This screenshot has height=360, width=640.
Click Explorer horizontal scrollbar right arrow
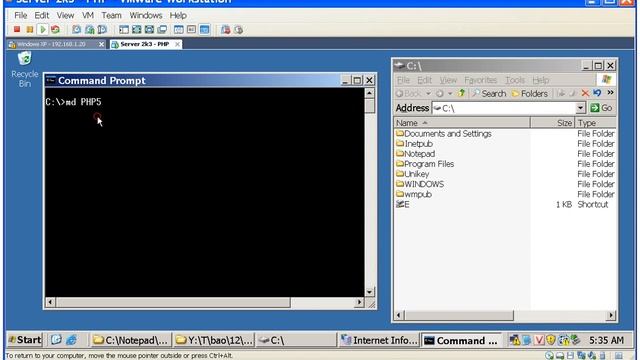pyautogui.click(x=611, y=315)
